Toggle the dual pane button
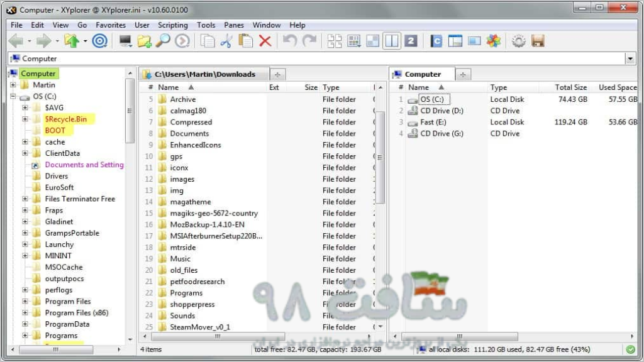This screenshot has width=644, height=362. [392, 41]
